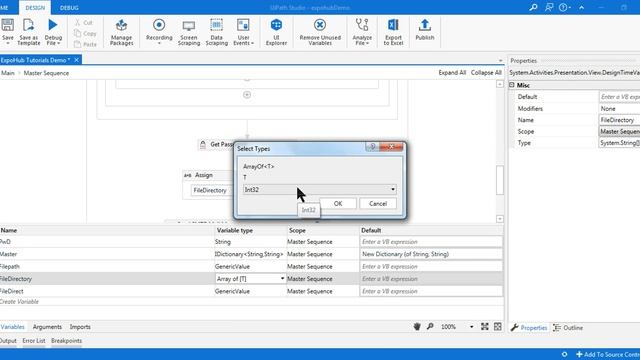Select the ExpoHub Tutorials Demo document tab
This screenshot has height=360, width=640.
point(35,60)
